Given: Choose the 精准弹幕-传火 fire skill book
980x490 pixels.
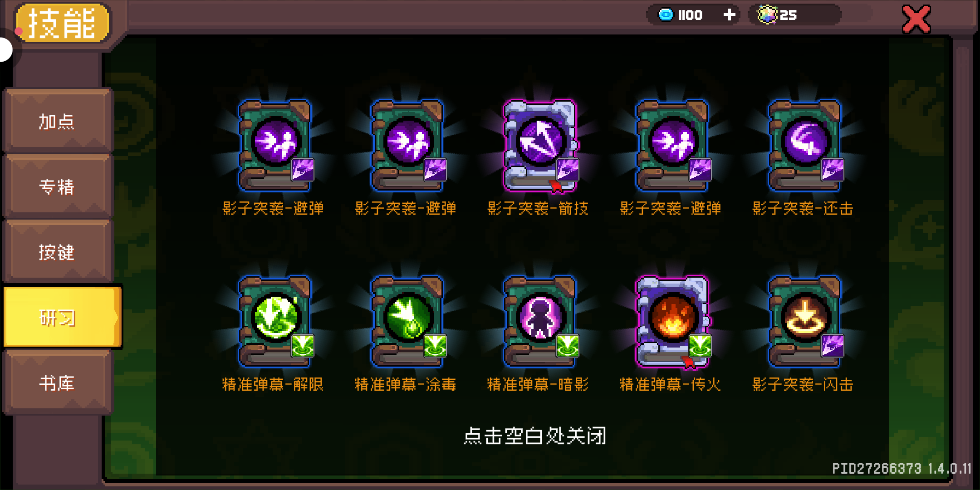Looking at the screenshot, I should [x=672, y=321].
